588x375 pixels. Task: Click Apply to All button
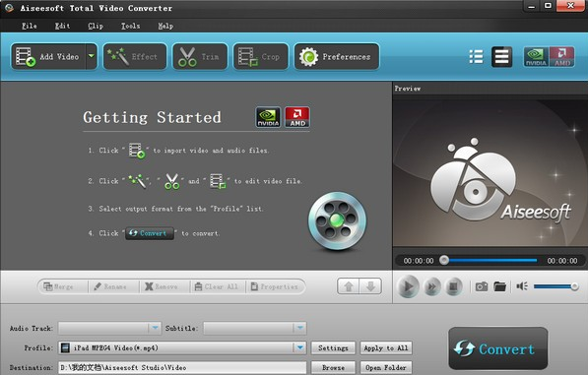386,348
